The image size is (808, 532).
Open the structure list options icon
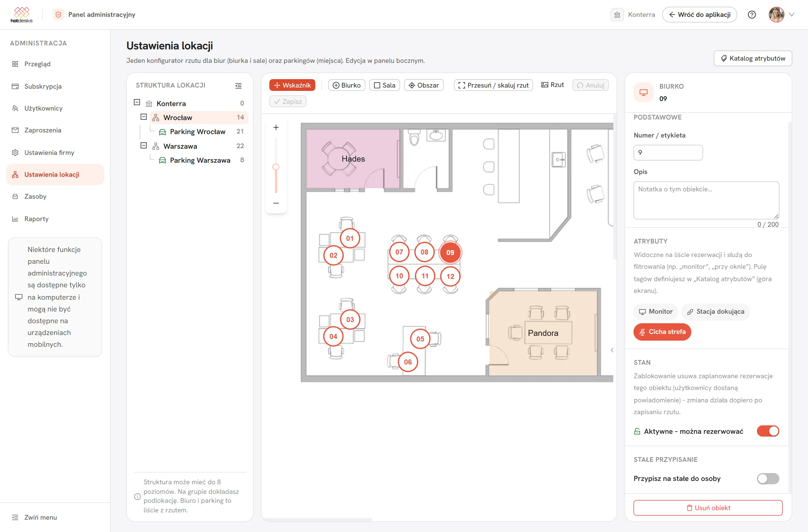(x=238, y=86)
